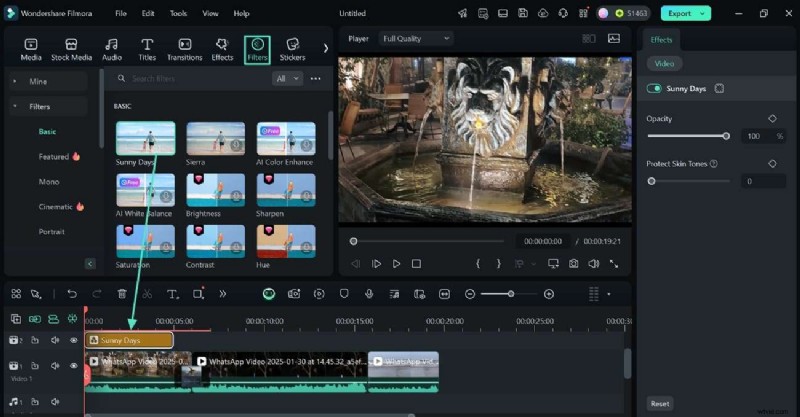Take a snapshot with camera icon in player
800x417 pixels.
[x=573, y=264]
